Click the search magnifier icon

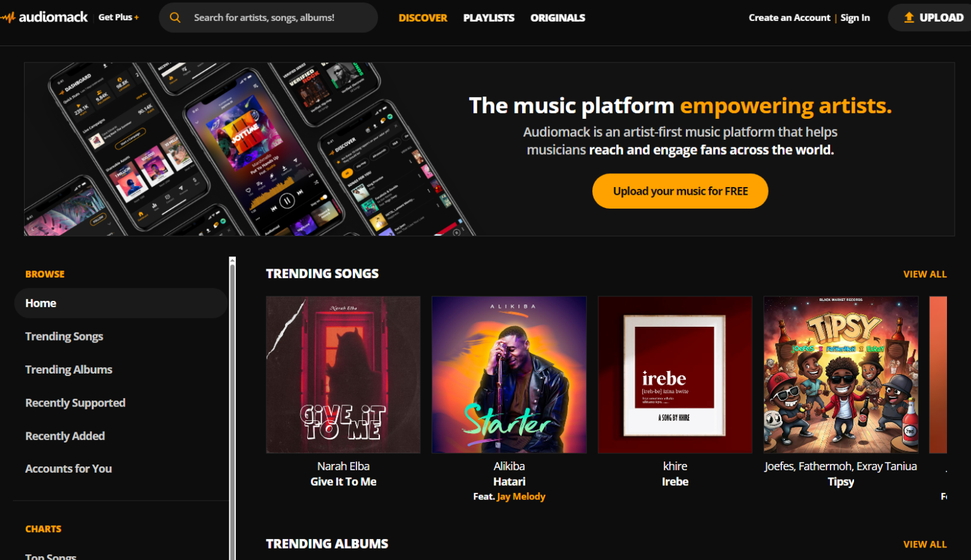pos(175,18)
